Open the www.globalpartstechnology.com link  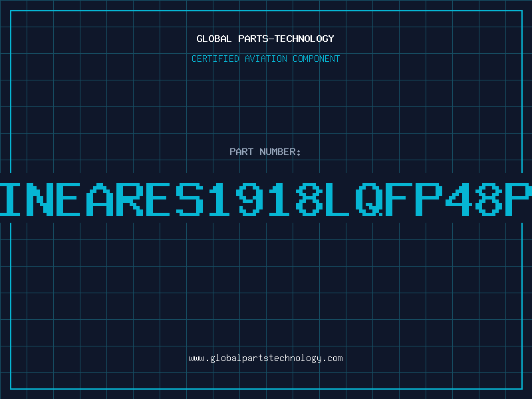pos(265,358)
